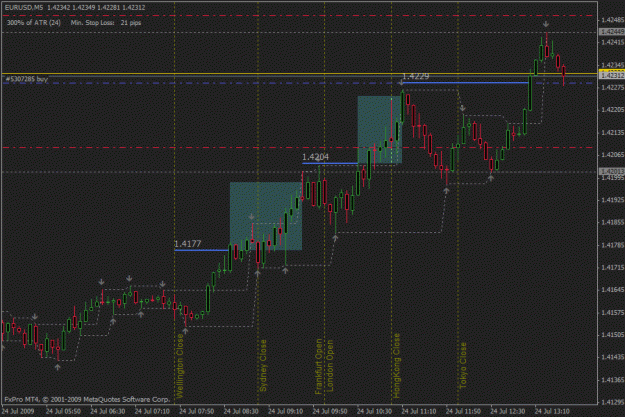Viewport: 625px width, 417px height.
Task: Click the "24 Jul 11:10" time axis label
Action: click(419, 411)
